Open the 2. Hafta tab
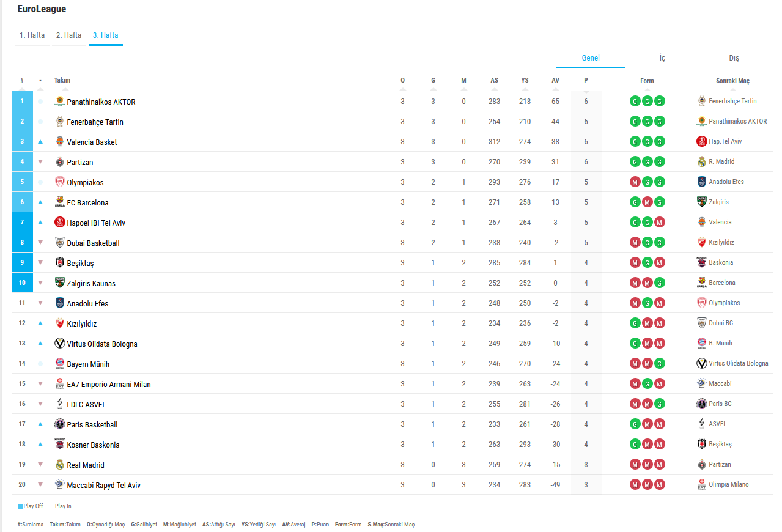 [x=68, y=35]
